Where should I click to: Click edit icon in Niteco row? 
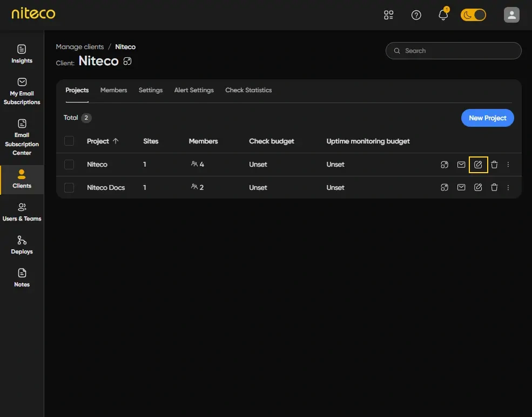(x=478, y=165)
